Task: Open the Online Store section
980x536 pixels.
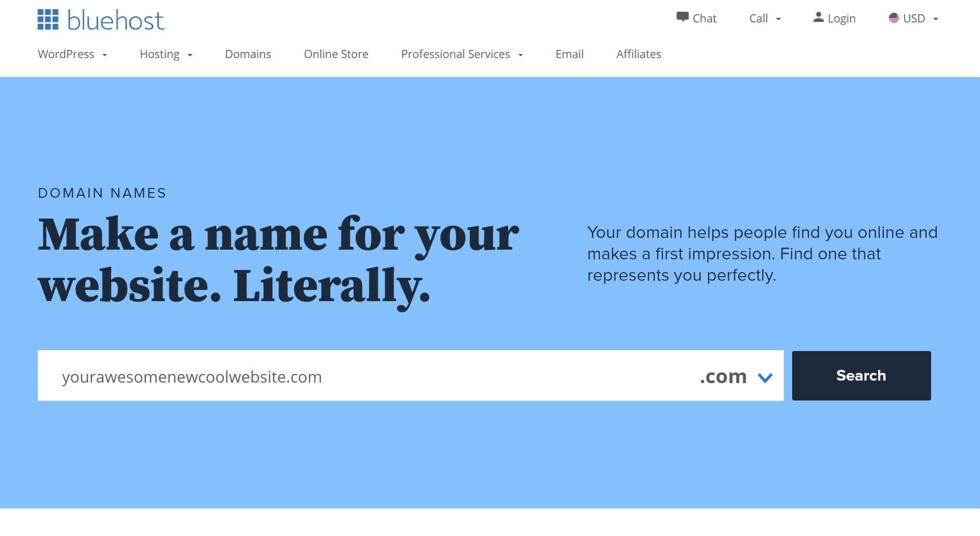Action: [x=336, y=54]
